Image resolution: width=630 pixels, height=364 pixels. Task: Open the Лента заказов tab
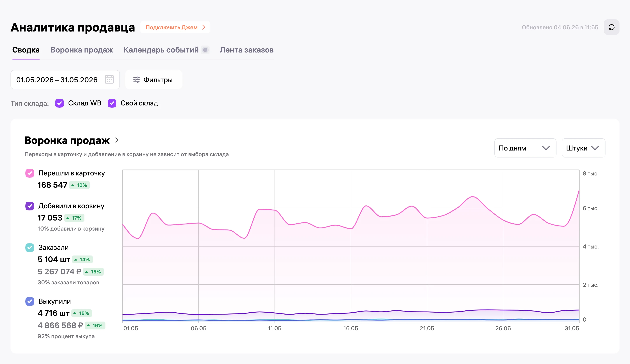pyautogui.click(x=247, y=50)
